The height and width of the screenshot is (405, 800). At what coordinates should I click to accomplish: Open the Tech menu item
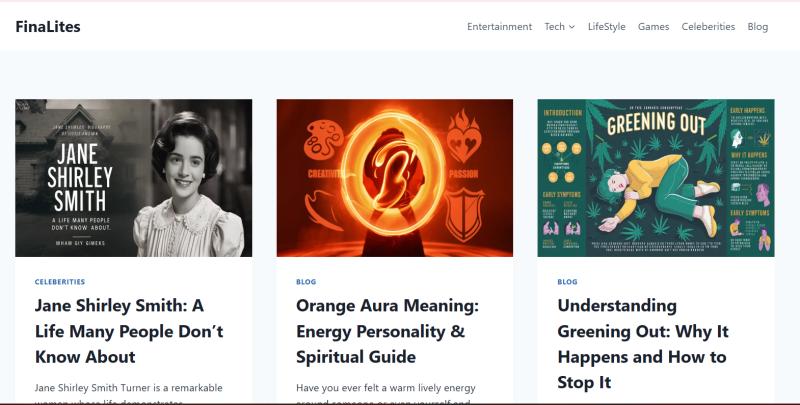click(x=554, y=27)
